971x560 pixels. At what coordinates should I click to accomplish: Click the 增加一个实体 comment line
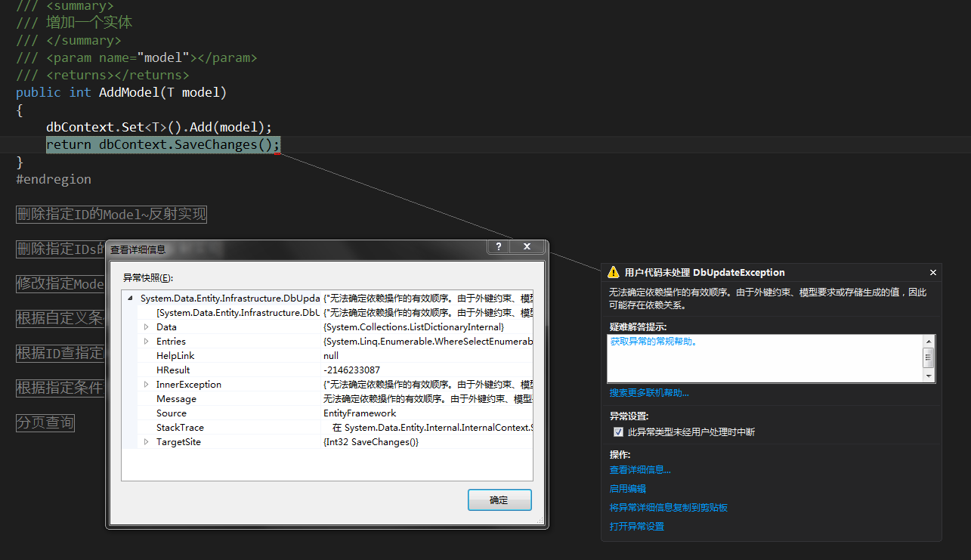[74, 23]
